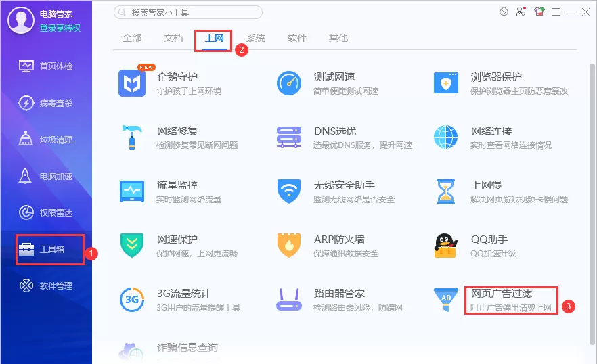597x364 pixels.
Task: Switch to the 全部 tab
Action: click(132, 38)
